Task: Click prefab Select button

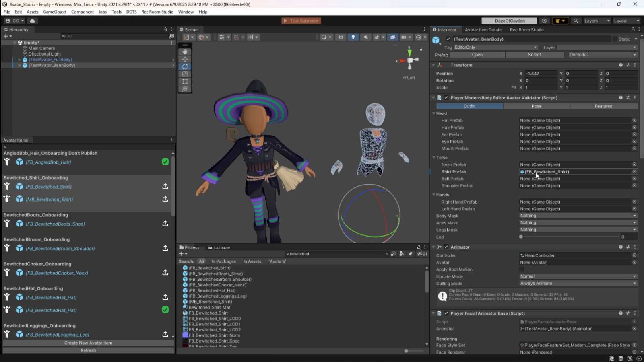Action: click(x=535, y=55)
